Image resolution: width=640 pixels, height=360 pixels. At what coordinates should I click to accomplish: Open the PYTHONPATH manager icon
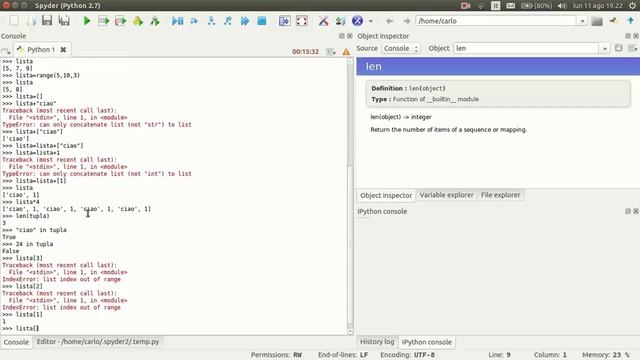point(340,21)
